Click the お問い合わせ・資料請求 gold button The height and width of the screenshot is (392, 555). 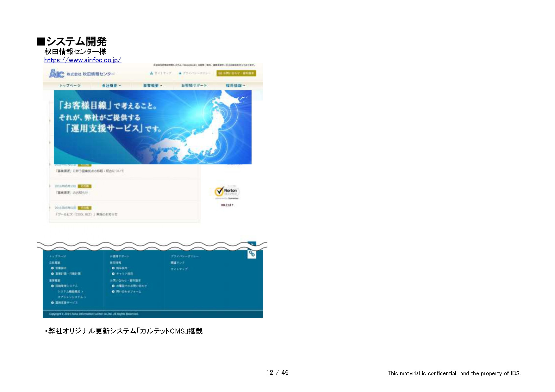(x=237, y=74)
